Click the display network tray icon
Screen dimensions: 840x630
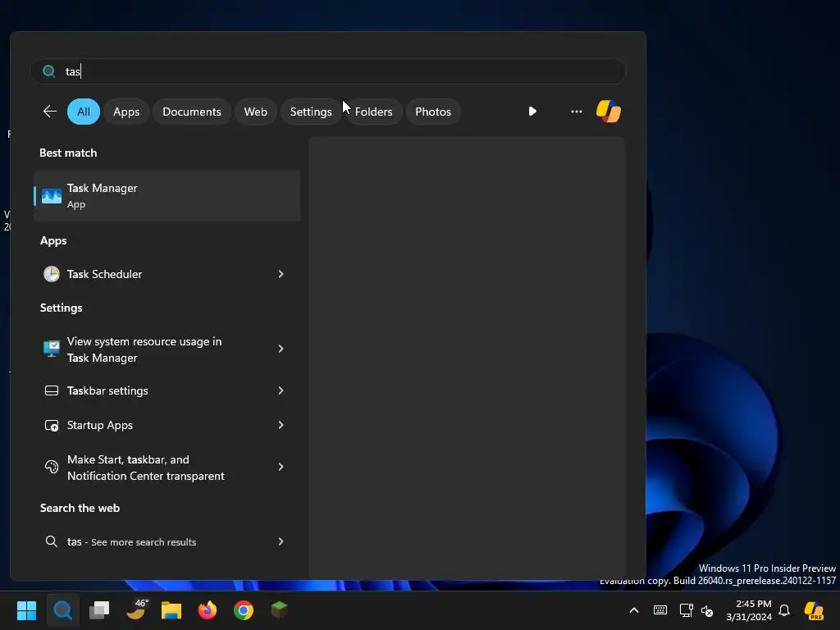click(x=686, y=610)
